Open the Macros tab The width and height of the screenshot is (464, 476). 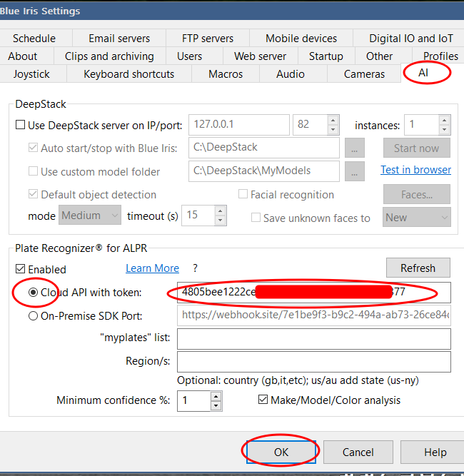pyautogui.click(x=226, y=74)
